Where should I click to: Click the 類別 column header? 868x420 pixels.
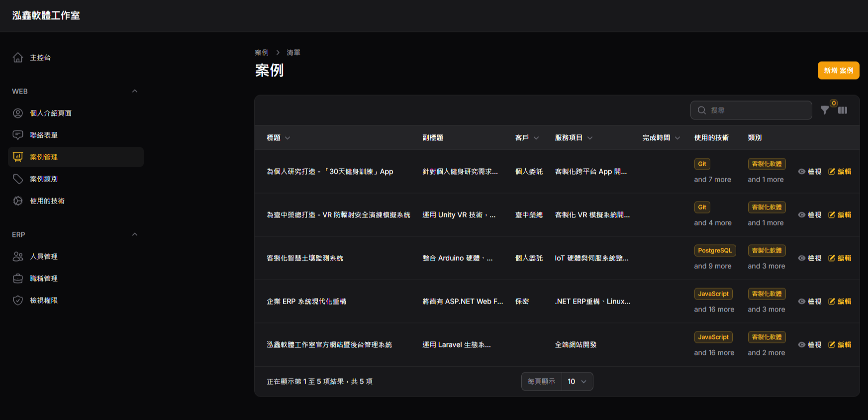point(755,138)
